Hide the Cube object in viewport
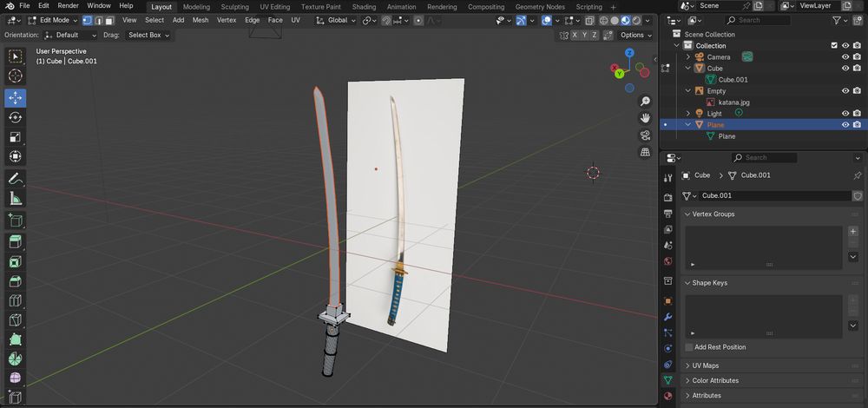Image resolution: width=868 pixels, height=408 pixels. (845, 68)
